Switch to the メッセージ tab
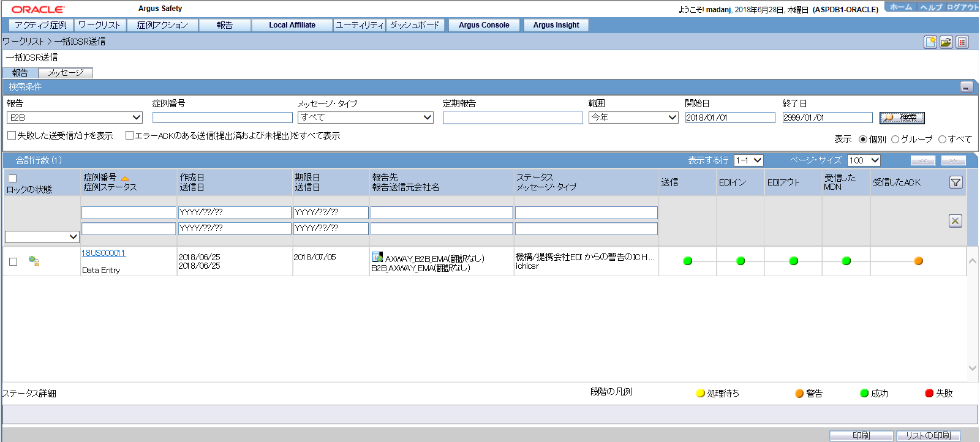Viewport: 980px width, 442px height. tap(66, 73)
